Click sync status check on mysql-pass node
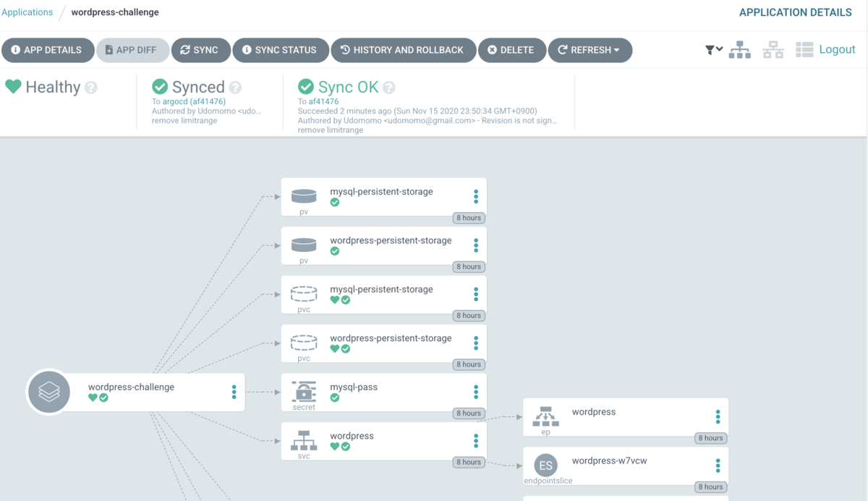The image size is (868, 501). point(335,397)
